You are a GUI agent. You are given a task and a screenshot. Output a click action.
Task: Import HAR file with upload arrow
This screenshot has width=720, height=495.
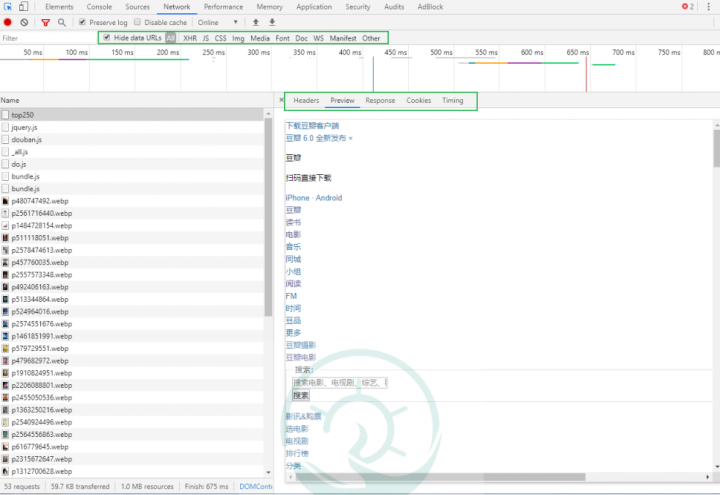pyautogui.click(x=256, y=22)
